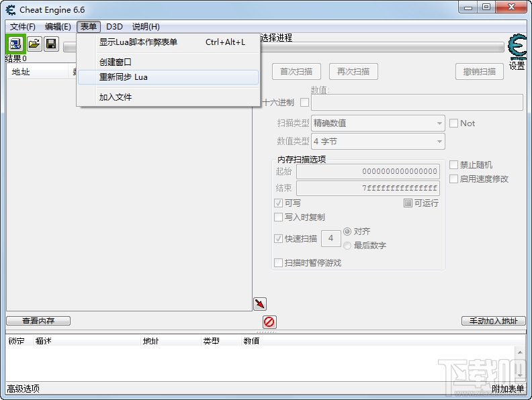Click the 地址 column header in results
532x400 pixels.
(x=38, y=72)
